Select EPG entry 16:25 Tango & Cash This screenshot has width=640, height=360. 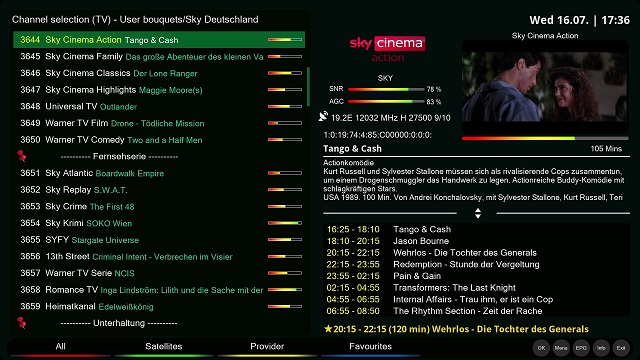(476, 229)
